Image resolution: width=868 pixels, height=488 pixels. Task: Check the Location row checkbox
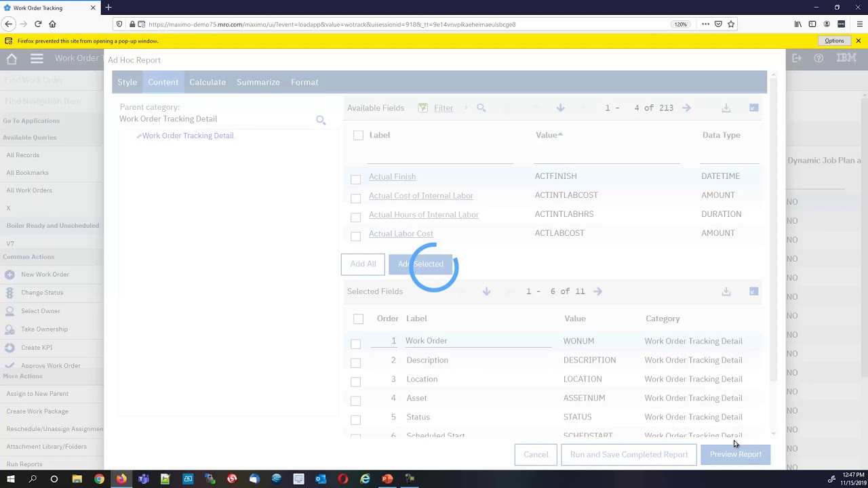[x=355, y=382]
